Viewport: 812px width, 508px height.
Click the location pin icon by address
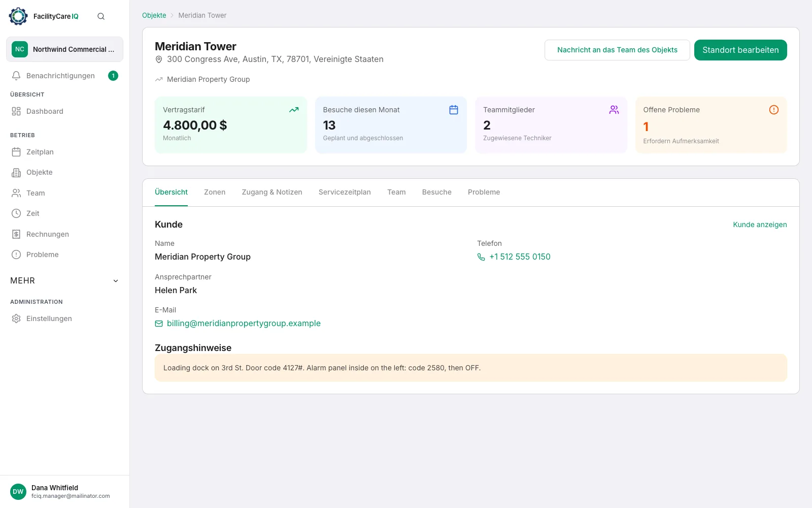click(159, 59)
